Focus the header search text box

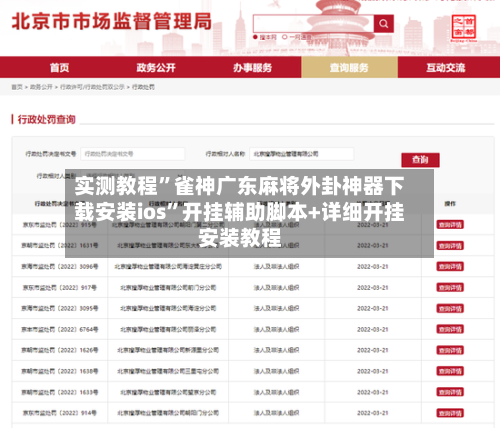(x=313, y=24)
